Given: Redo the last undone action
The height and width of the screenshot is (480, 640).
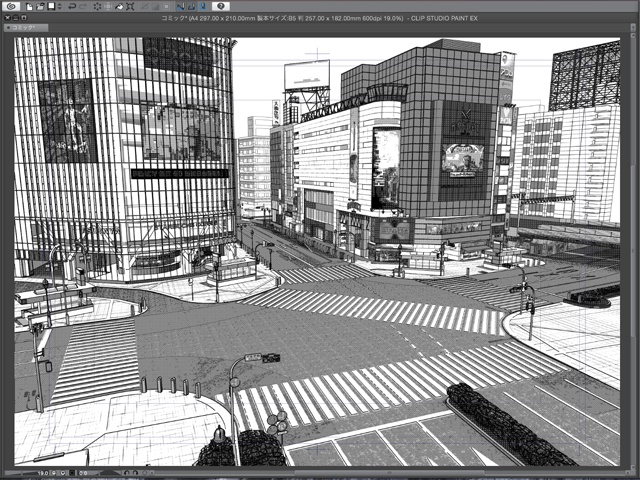Looking at the screenshot, I should (83, 6).
